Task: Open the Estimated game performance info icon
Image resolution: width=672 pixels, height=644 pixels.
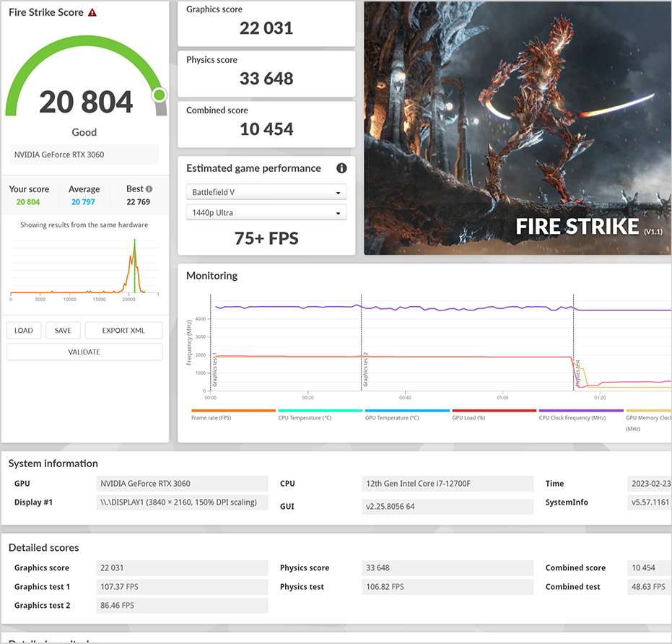Action: point(341,168)
